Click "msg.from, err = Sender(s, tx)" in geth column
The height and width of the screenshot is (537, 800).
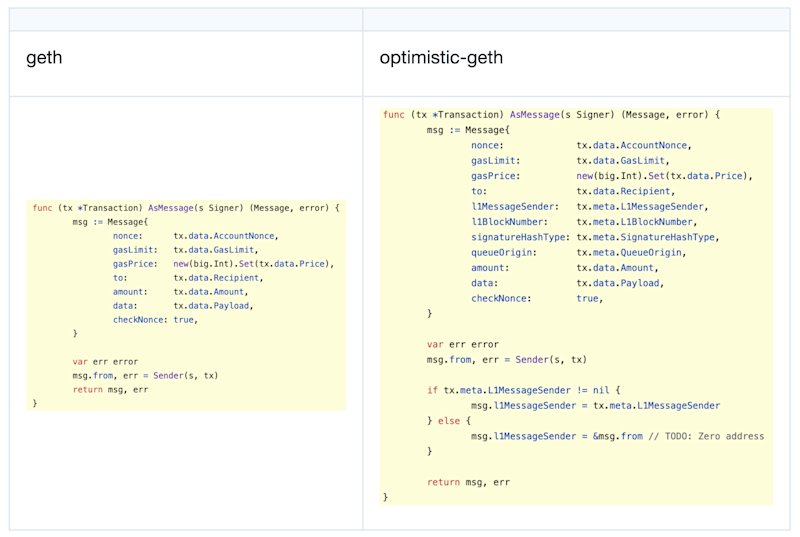coord(145,376)
